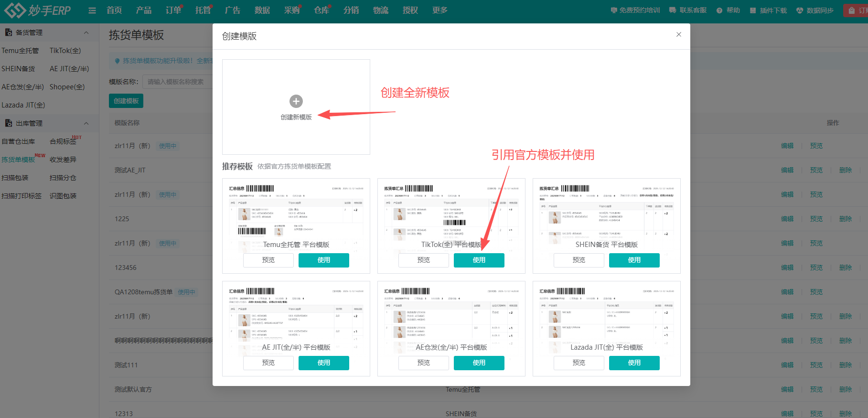Open the 产品 navigation menu
Image resolution: width=868 pixels, height=418 pixels.
(x=144, y=10)
